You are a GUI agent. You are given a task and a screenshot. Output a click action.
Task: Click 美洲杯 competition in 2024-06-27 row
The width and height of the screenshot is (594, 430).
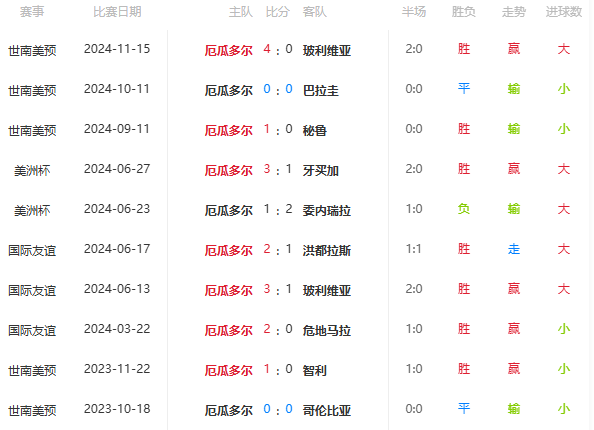[32, 170]
